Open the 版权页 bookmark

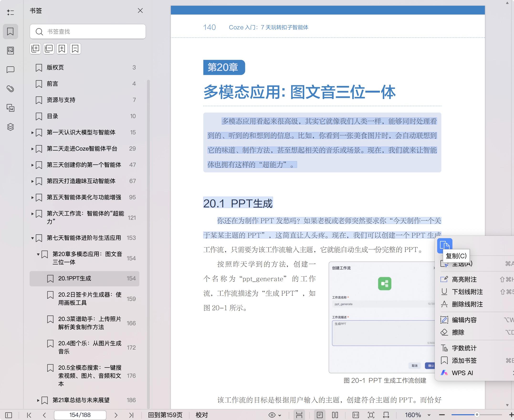coord(84,68)
